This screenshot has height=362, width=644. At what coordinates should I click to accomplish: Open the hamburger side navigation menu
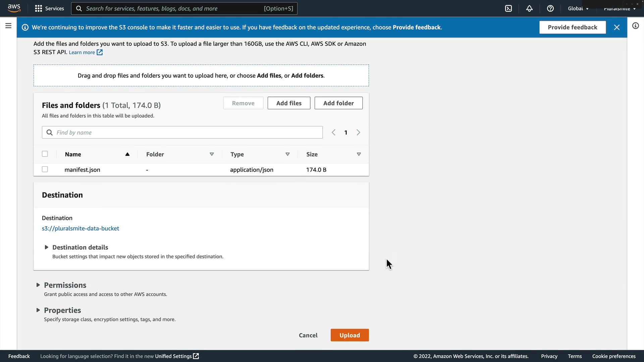point(8,26)
